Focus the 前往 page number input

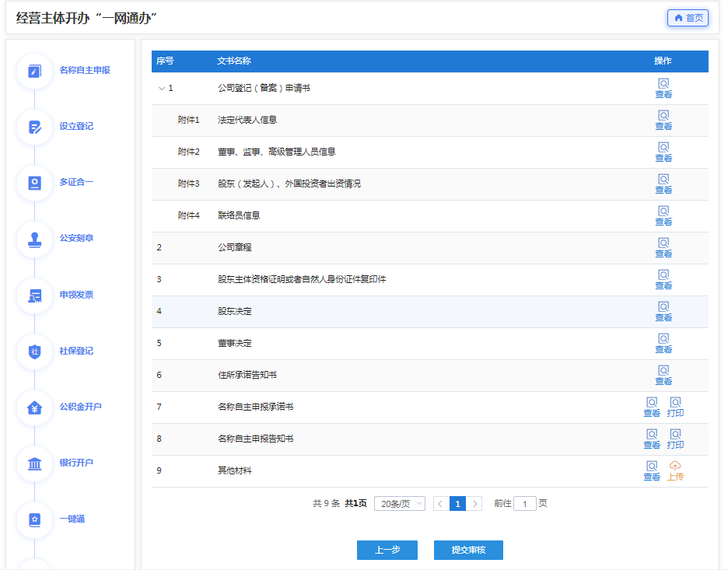(524, 504)
